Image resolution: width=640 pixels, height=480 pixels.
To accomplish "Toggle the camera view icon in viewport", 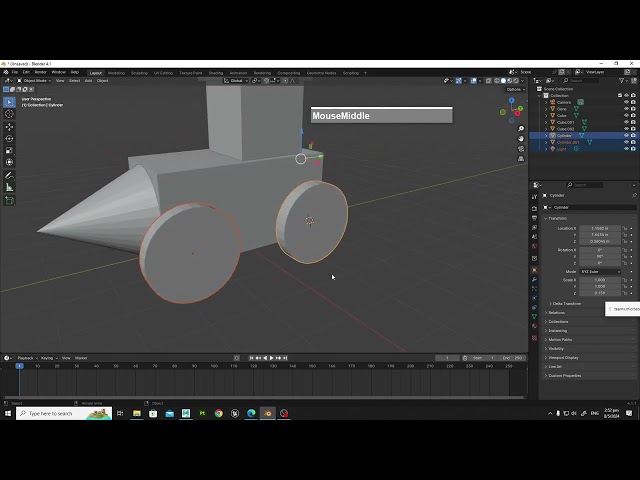I will [x=521, y=149].
